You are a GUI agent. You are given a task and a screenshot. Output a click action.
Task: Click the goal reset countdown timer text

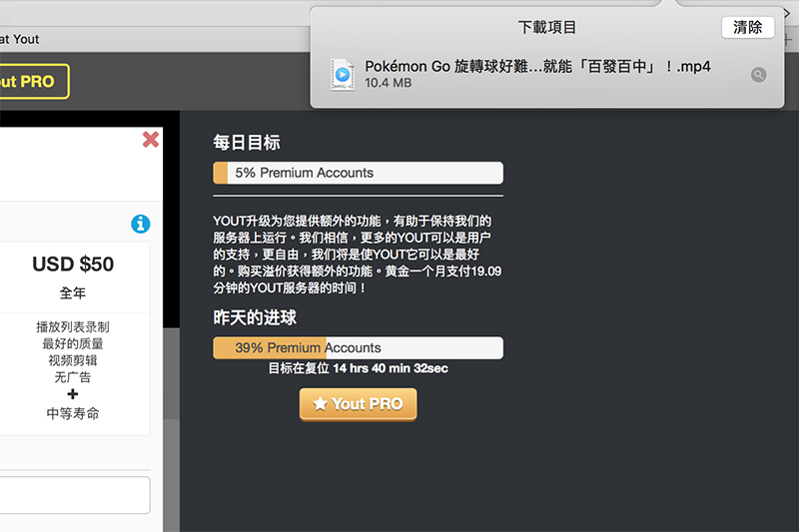click(359, 368)
